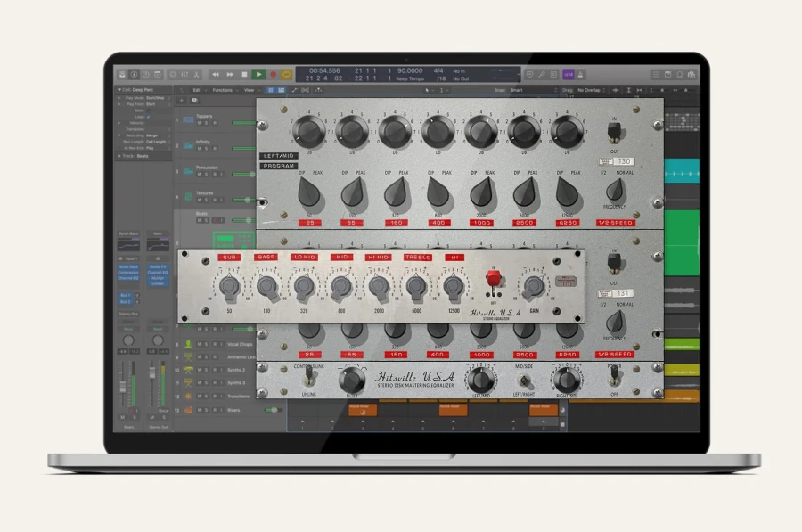This screenshot has height=532, width=802.
Task: Record-enable the Percussion track
Action: point(214,175)
